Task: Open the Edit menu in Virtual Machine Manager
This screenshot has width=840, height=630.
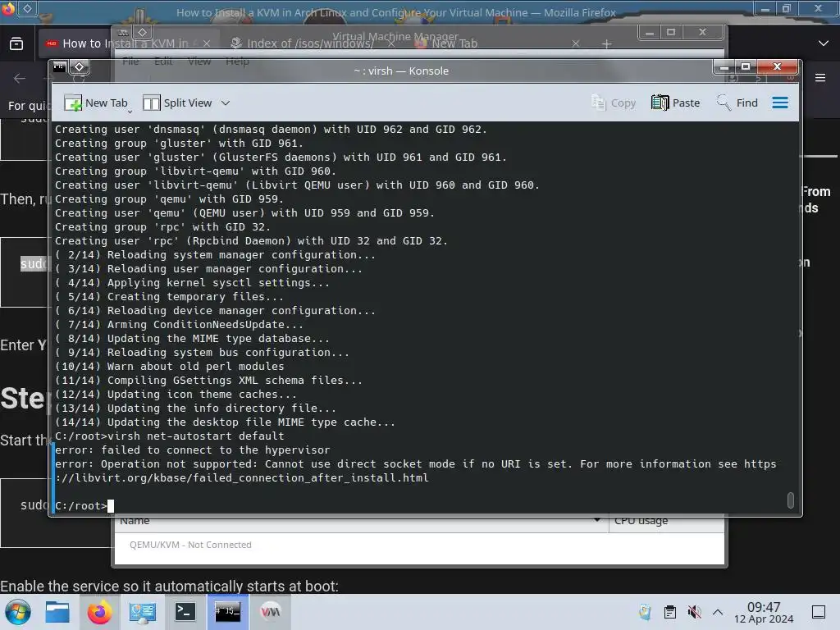Action: pos(163,61)
